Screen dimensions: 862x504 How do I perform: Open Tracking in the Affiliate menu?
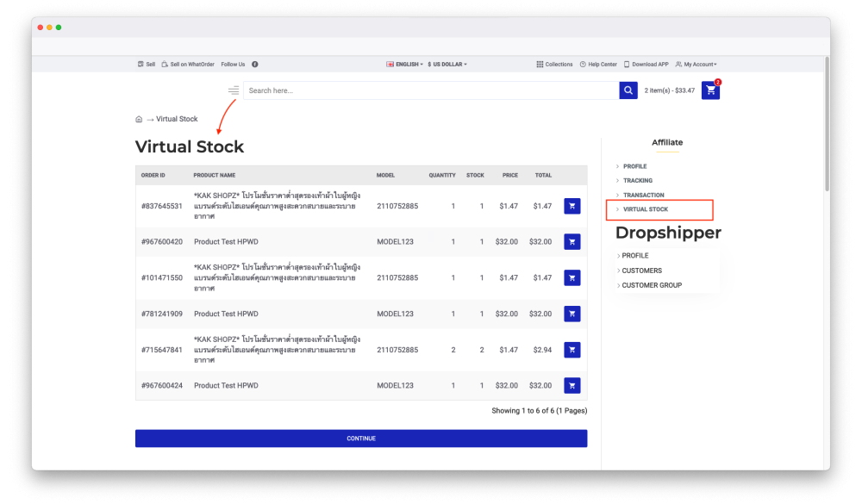[x=638, y=181]
